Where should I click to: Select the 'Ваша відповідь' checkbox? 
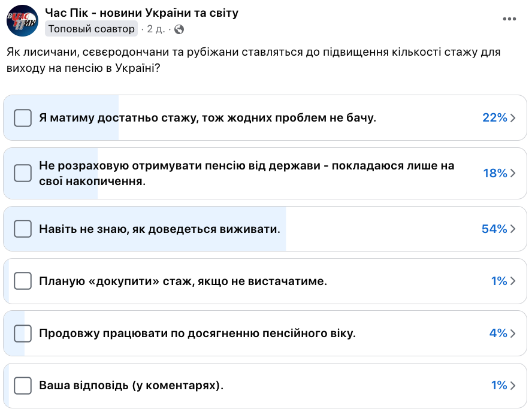[x=23, y=385]
